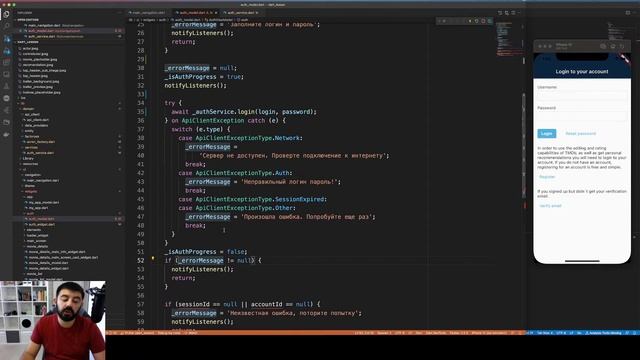
Task: Click 'ApiClientExceptionType.Network' on line 38
Action: click(248, 138)
